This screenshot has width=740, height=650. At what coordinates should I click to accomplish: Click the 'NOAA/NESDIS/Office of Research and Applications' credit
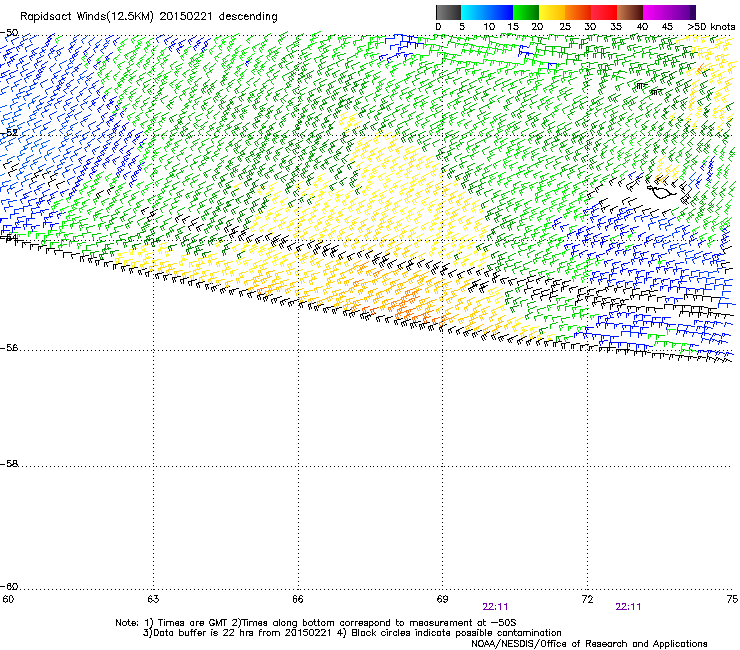coord(589,644)
